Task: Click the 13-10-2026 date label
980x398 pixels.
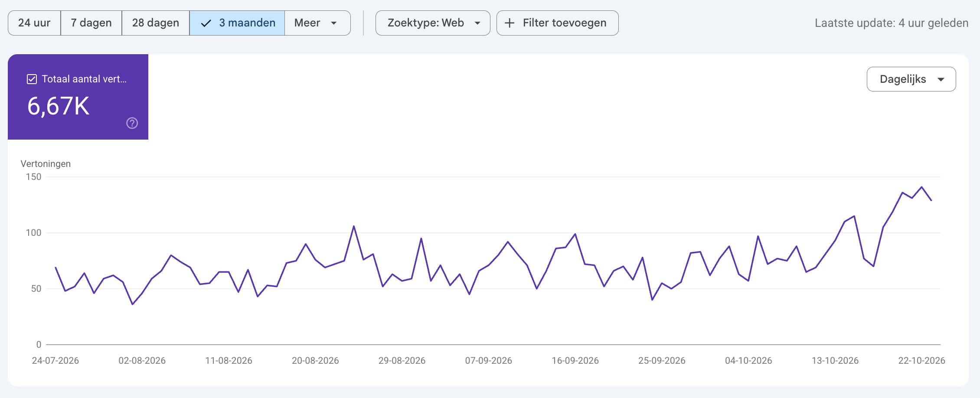Action: pos(835,361)
